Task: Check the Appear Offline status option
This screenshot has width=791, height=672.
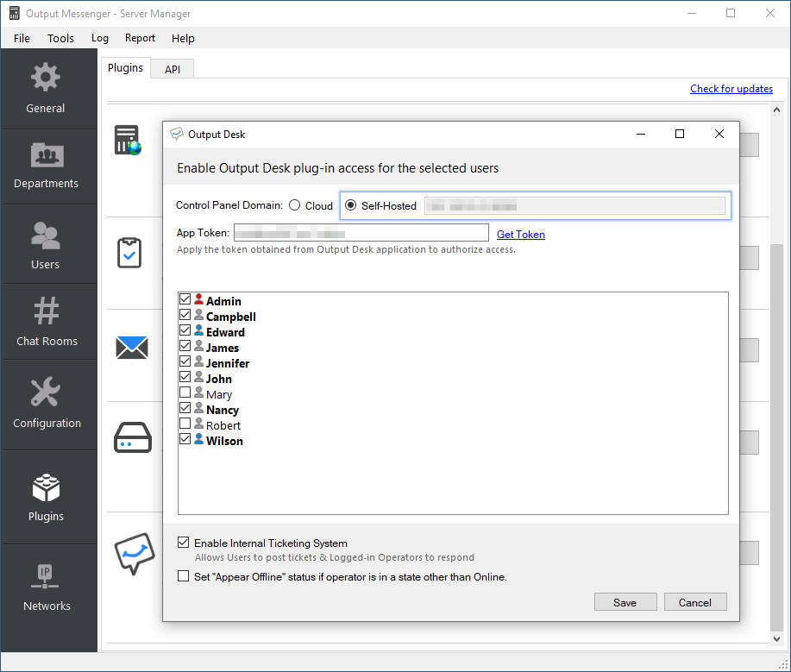Action: coord(184,576)
